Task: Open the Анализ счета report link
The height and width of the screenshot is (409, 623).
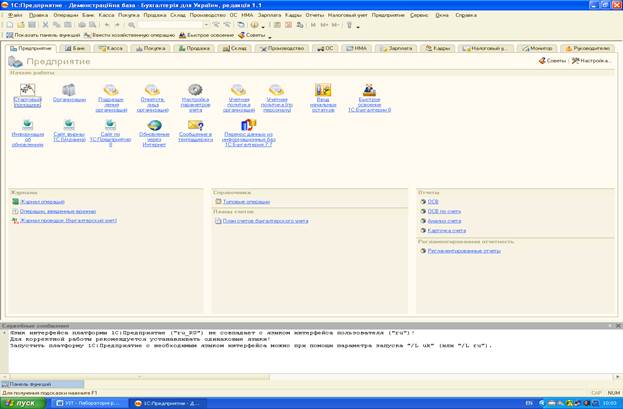Action: (x=444, y=221)
